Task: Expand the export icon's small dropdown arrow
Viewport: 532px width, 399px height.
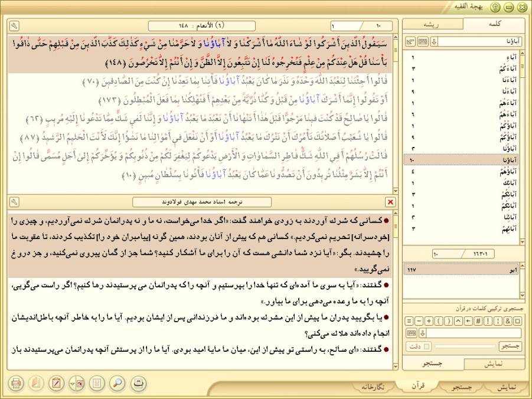Action: 72,384
